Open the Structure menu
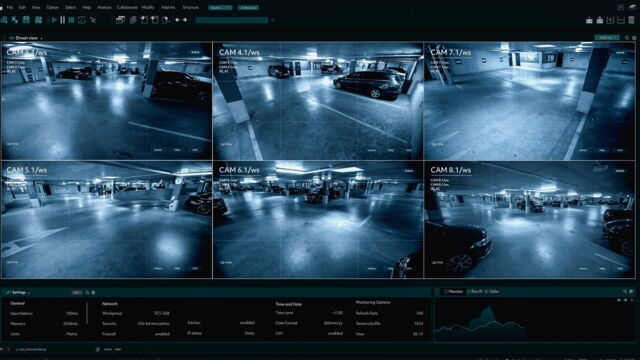Screen dimensions: 640x360 (x=190, y=7)
